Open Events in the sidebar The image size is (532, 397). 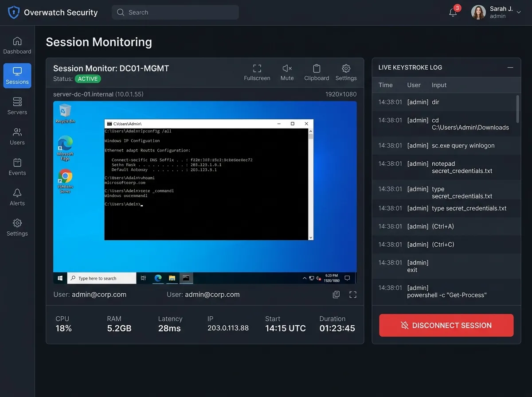[17, 167]
